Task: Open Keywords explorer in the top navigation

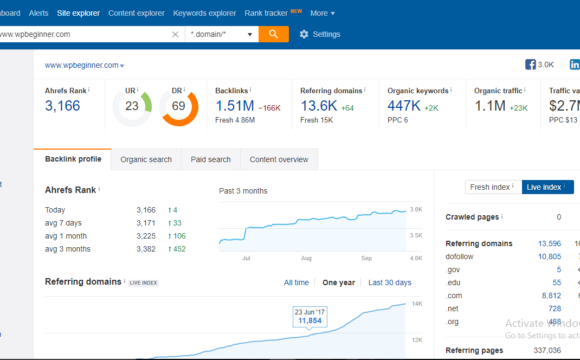Action: (204, 13)
